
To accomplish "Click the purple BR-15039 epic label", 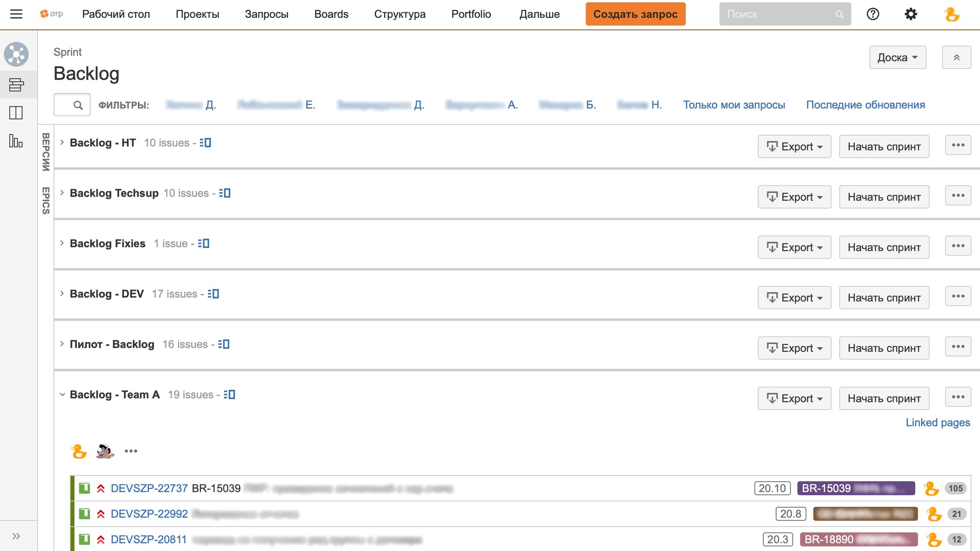I will 856,488.
